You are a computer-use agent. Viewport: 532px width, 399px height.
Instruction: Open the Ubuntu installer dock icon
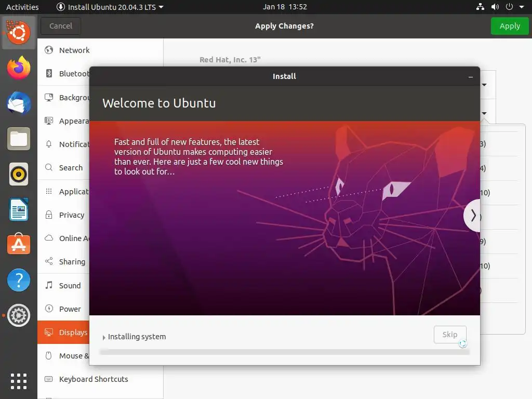point(19,33)
